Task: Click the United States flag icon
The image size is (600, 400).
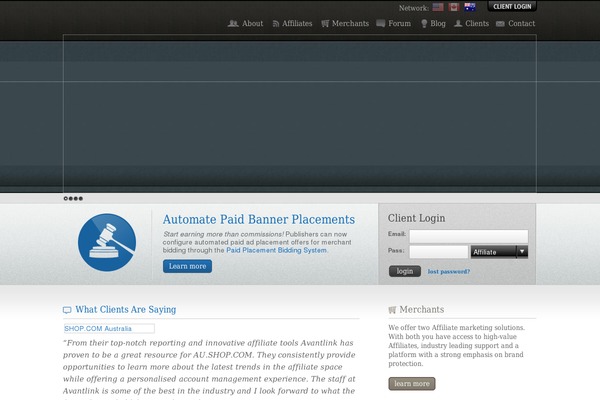Action: [438, 7]
